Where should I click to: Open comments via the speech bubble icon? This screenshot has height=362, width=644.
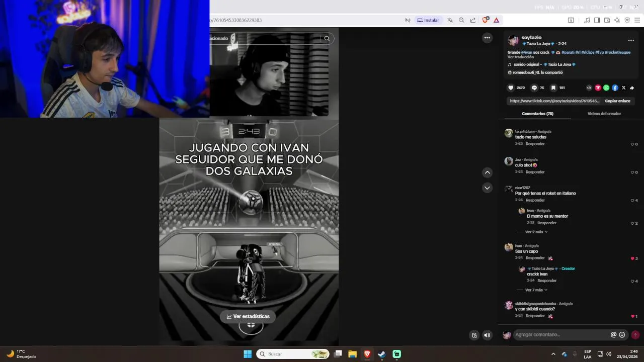click(534, 87)
